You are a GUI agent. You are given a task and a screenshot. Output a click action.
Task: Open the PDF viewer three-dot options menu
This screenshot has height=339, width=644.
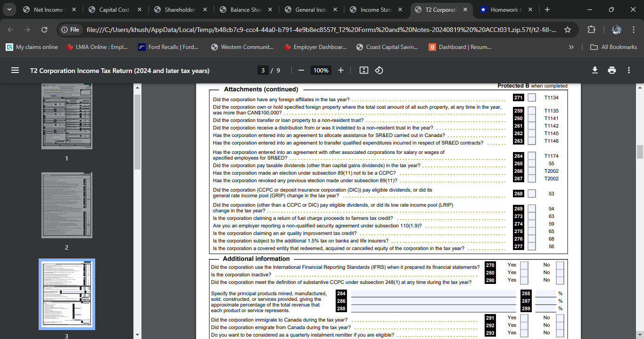point(629,70)
